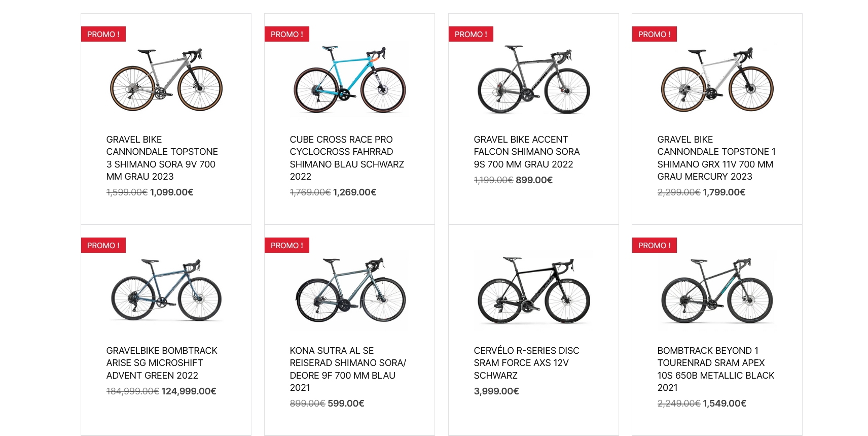Open Kona Sutra AL SE Reiserad title link
This screenshot has width=868, height=436.
[x=348, y=369]
